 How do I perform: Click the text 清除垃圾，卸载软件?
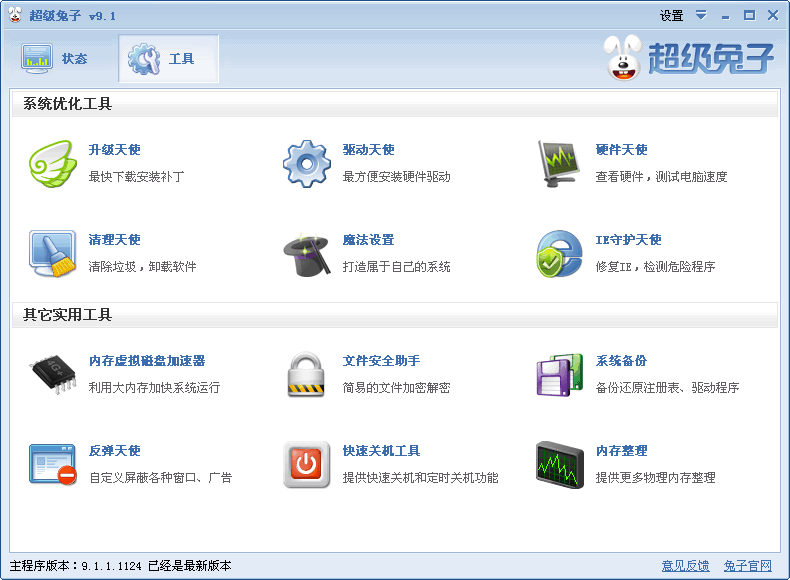pos(143,267)
